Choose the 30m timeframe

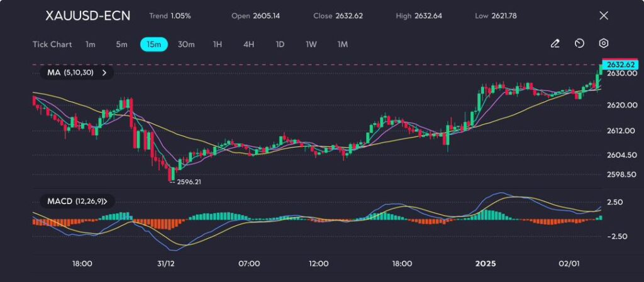[186, 45]
